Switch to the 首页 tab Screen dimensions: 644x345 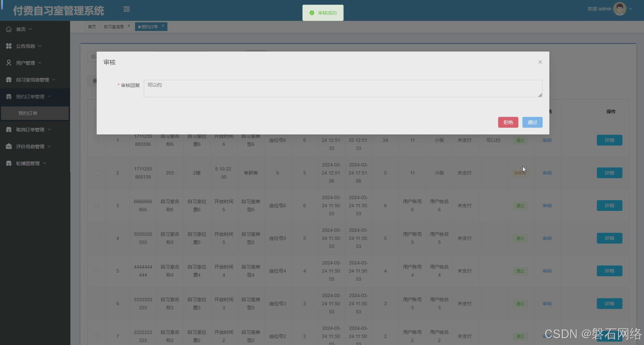coord(91,26)
